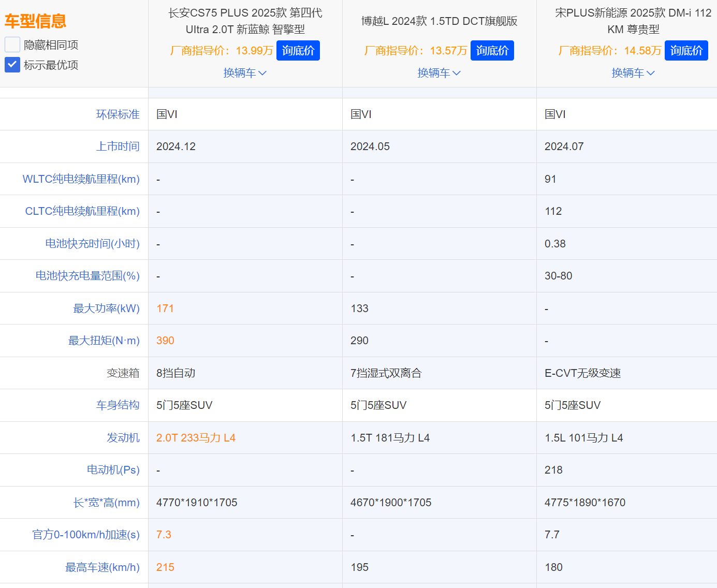Image resolution: width=717 pixels, height=588 pixels.
Task: Click the electric motor value 218
Action: pyautogui.click(x=553, y=470)
